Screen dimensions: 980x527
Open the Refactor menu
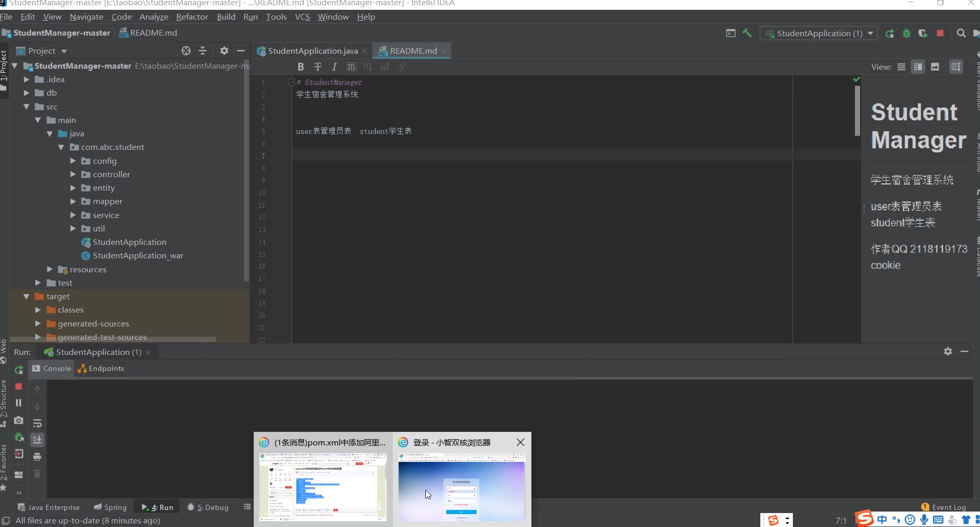(192, 17)
